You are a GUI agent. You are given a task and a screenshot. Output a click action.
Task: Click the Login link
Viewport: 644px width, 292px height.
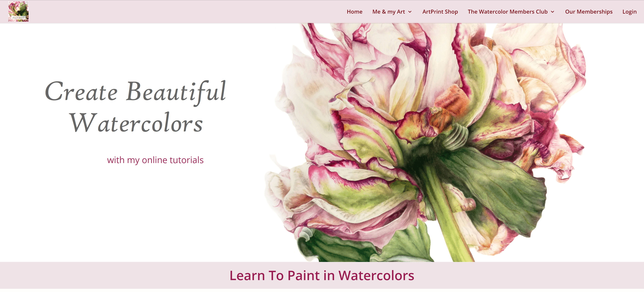[629, 12]
